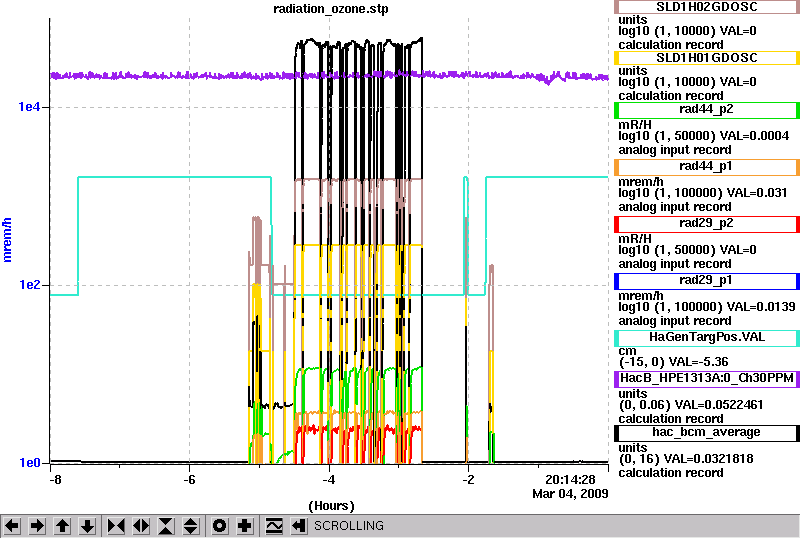800x538 pixels.
Task: Select the rad29_p1 blue curve legend entry
Action: (x=707, y=281)
